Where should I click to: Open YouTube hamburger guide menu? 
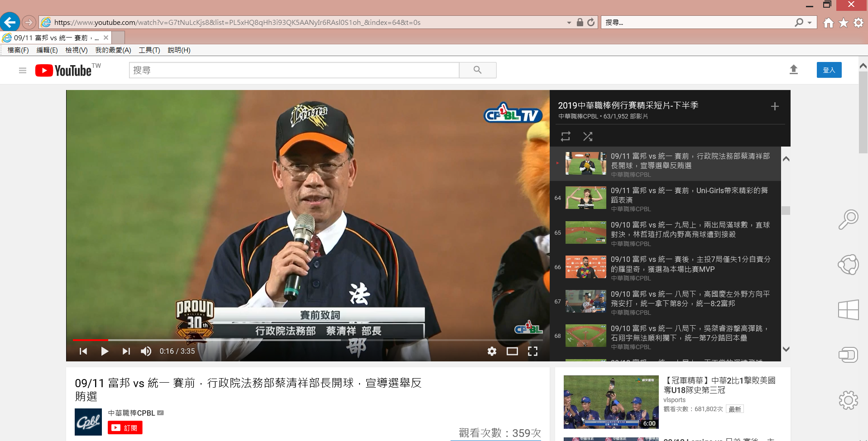[23, 71]
